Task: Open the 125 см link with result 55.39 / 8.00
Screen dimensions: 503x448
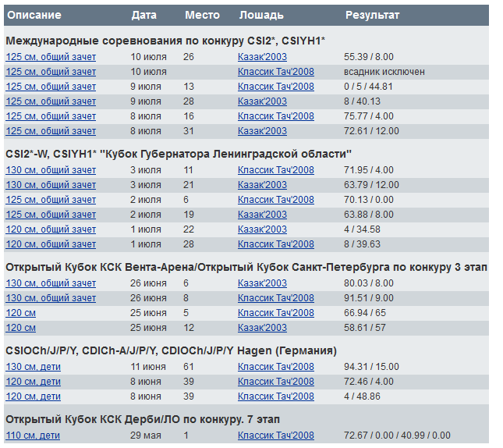Action: (51, 57)
